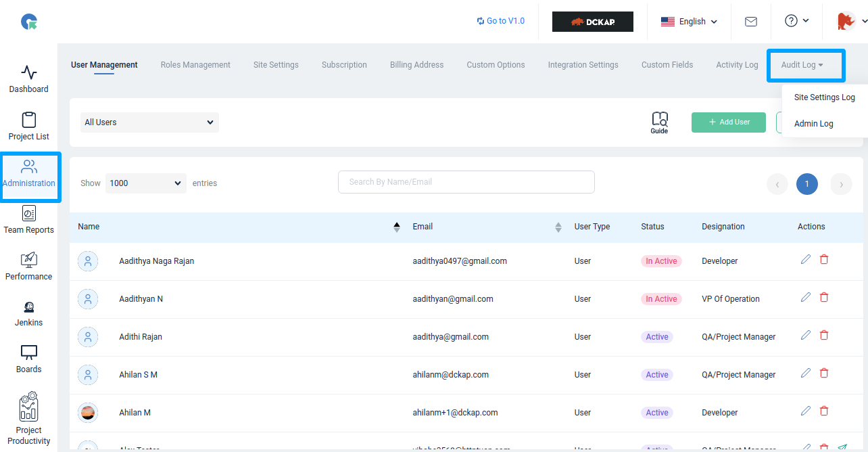Expand the help question mark menu

(x=796, y=21)
